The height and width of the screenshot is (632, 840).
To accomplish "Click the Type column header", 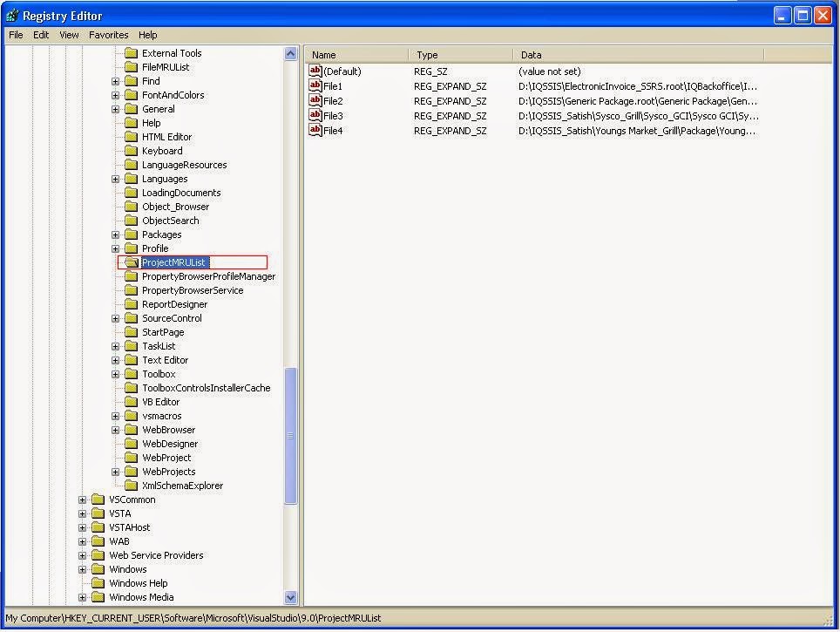I will point(461,55).
